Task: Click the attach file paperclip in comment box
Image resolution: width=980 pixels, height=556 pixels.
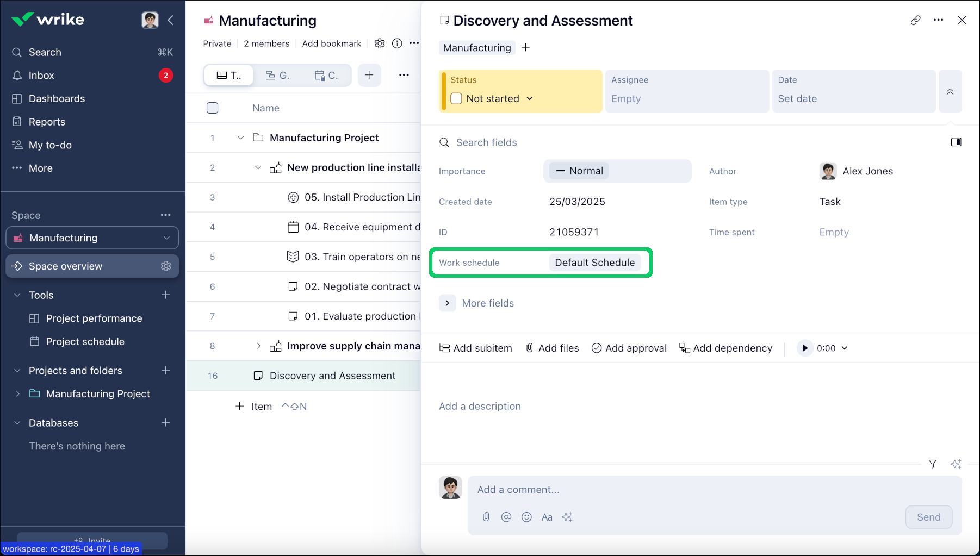Action: pos(486,517)
